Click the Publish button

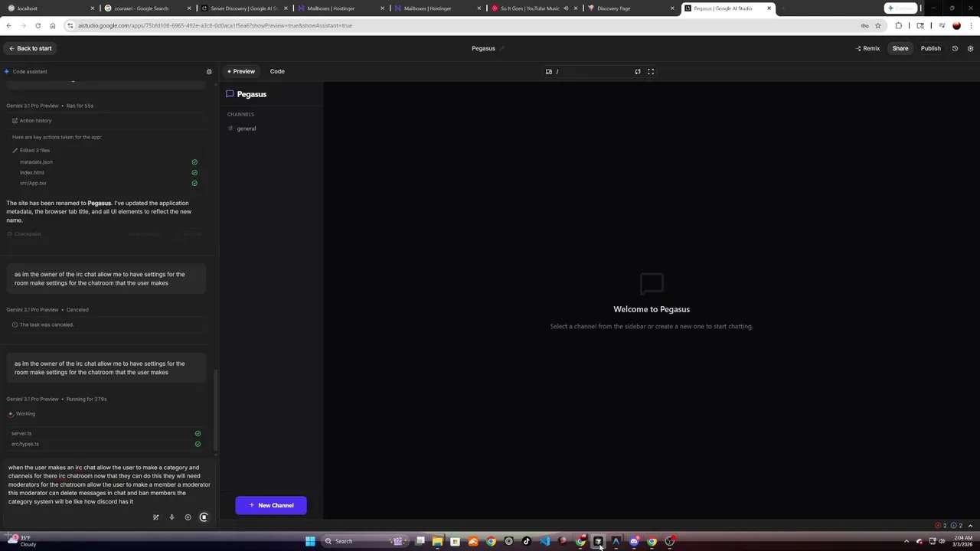pyautogui.click(x=930, y=48)
